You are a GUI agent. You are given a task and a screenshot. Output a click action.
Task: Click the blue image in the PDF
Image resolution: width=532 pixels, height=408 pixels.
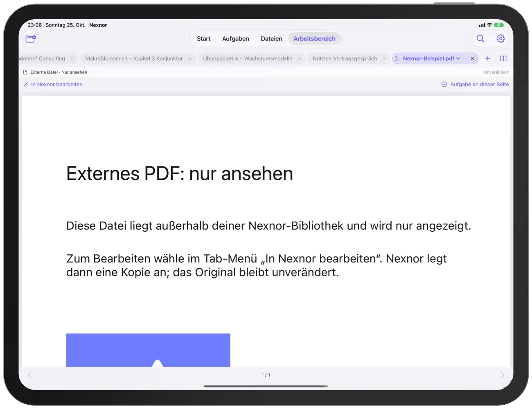[x=148, y=350]
